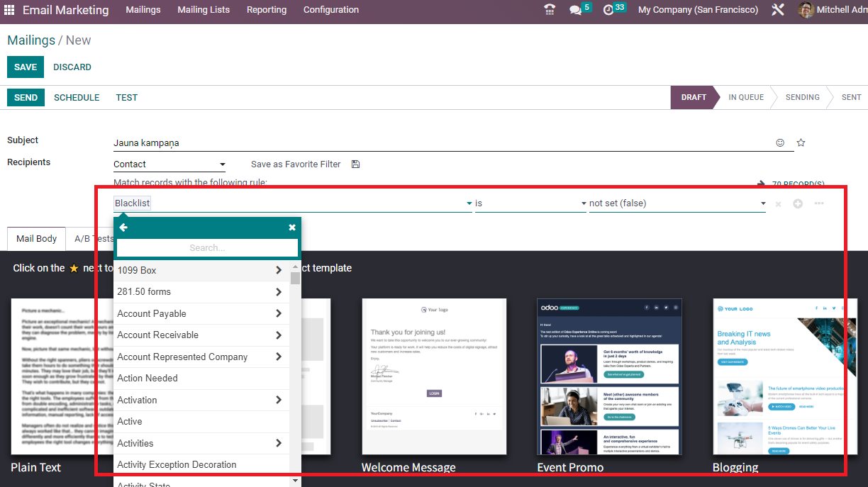Open the Contact recipients dropdown
The height and width of the screenshot is (487, 868).
pos(169,164)
